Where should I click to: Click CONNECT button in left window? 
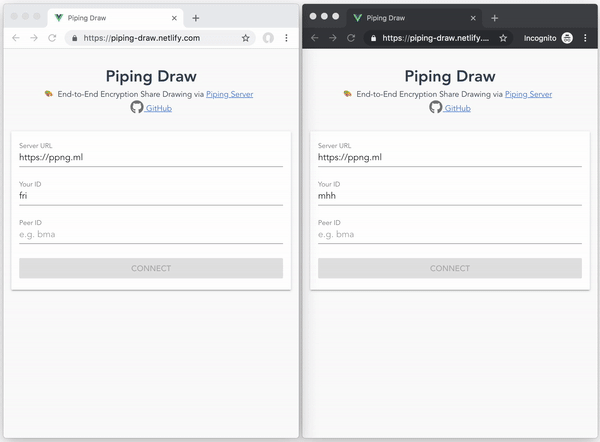click(x=151, y=268)
